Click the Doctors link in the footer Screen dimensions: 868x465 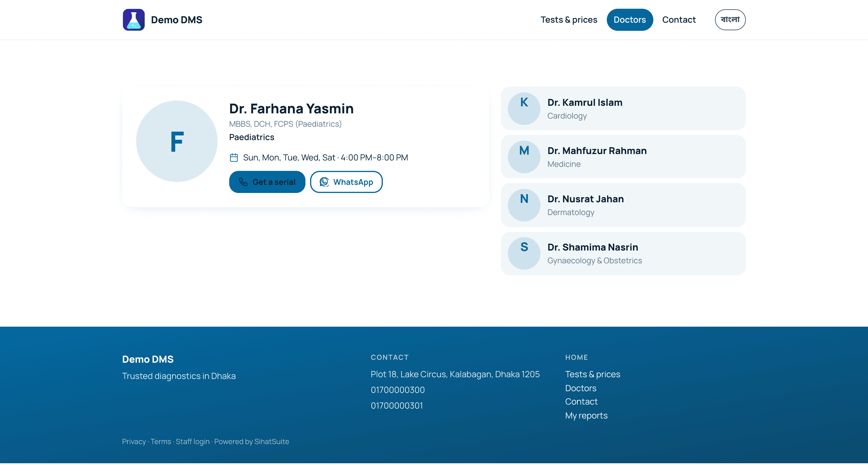tap(581, 388)
